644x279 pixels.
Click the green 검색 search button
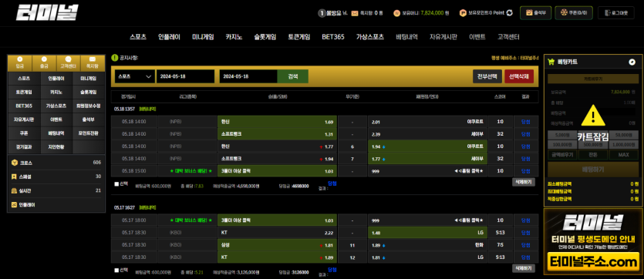(293, 76)
